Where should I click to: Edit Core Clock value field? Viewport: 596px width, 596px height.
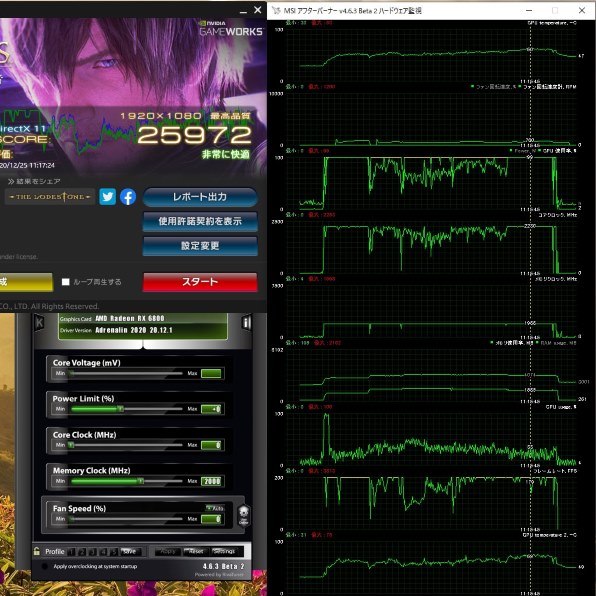click(211, 445)
